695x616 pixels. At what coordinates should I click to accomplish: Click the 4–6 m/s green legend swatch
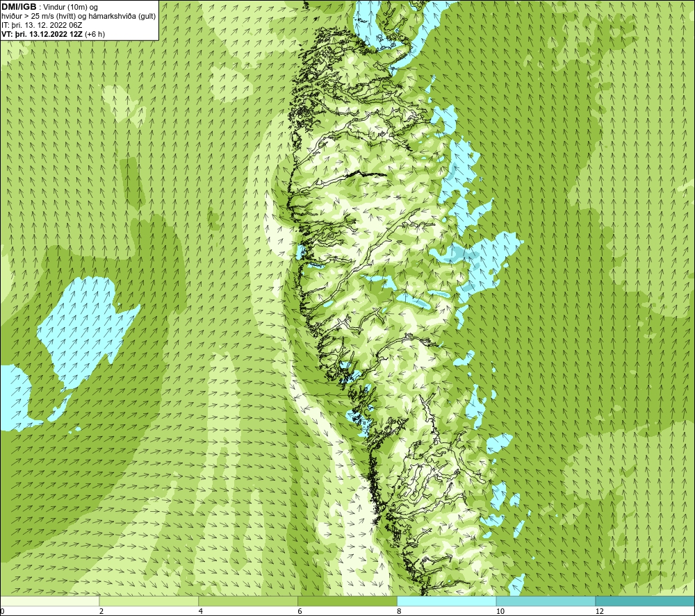pos(248,601)
